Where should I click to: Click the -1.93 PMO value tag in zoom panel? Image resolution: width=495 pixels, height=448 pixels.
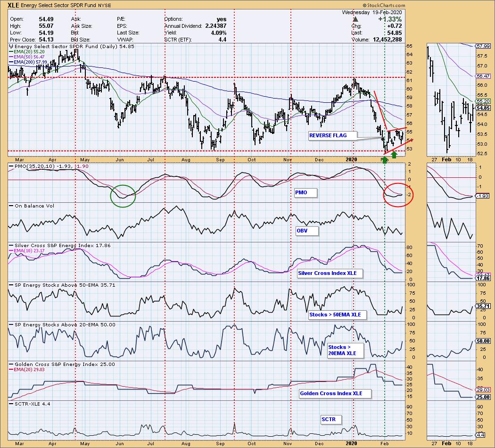point(482,196)
